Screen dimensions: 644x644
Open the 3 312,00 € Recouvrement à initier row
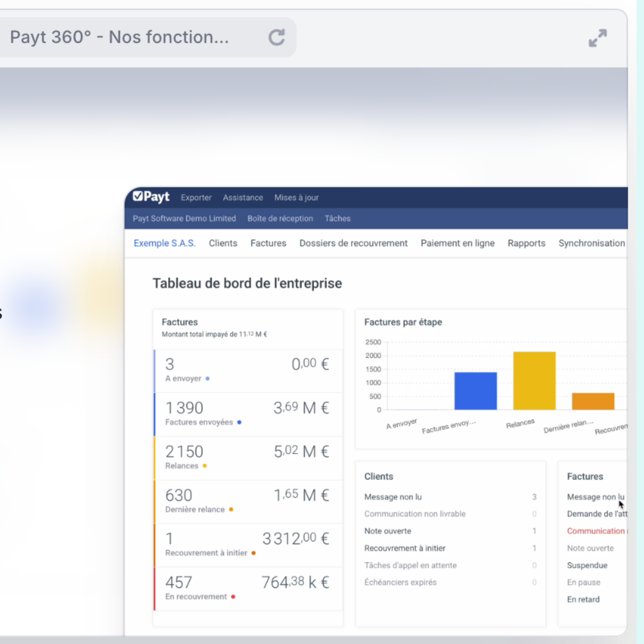coord(248,545)
